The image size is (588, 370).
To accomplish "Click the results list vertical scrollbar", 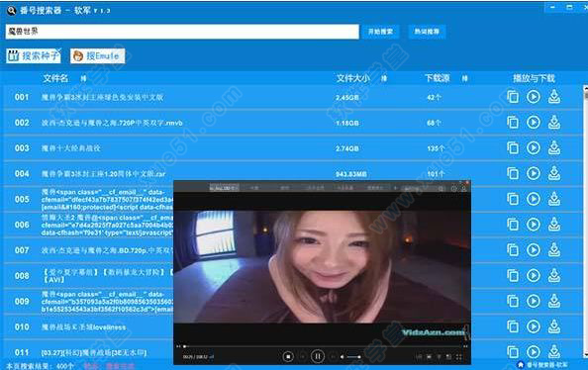I will point(585,222).
